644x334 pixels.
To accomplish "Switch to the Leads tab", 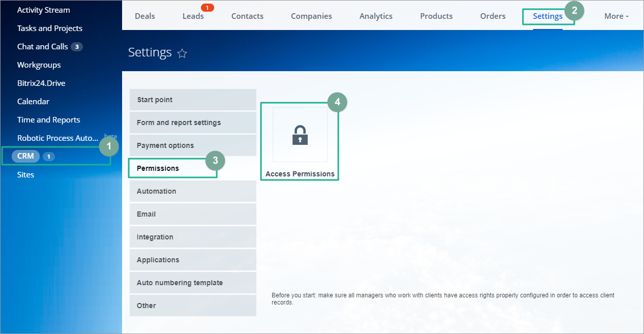I will [x=193, y=16].
